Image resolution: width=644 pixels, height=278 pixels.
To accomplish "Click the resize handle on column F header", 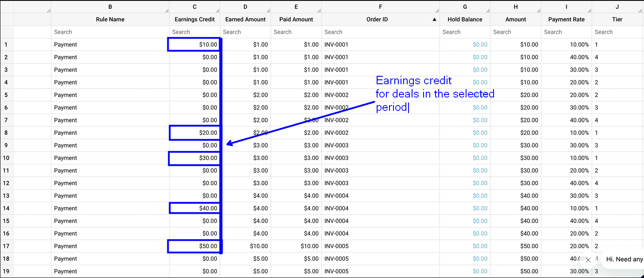I will pyautogui.click(x=437, y=10).
